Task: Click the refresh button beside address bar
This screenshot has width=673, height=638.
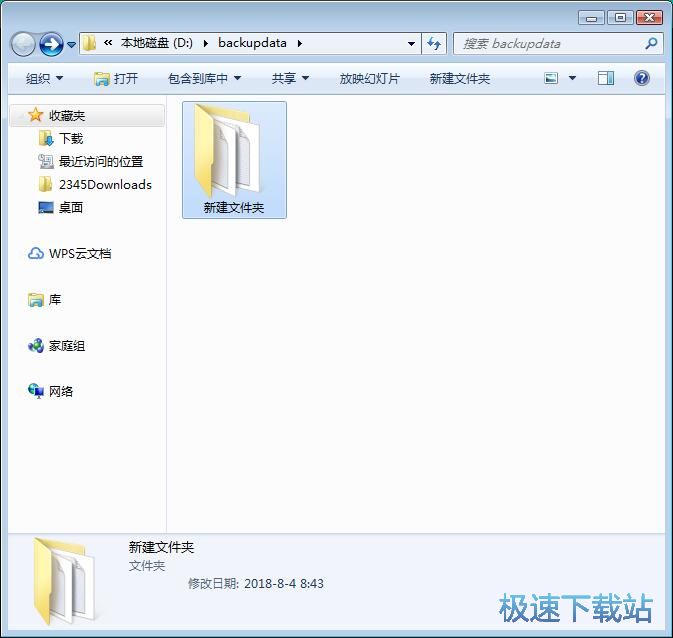Action: (x=434, y=43)
